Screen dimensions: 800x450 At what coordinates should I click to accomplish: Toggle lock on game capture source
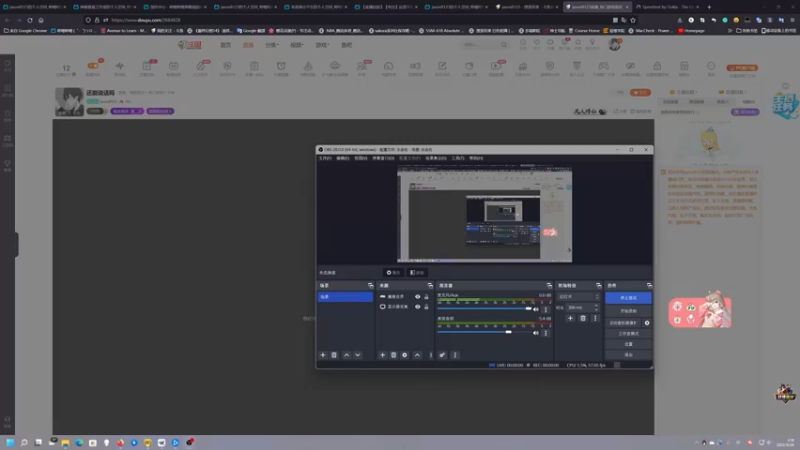pos(427,296)
